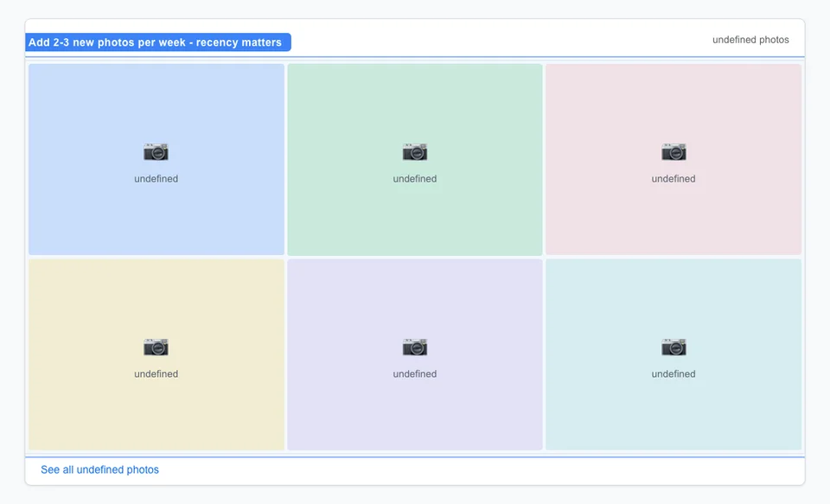Viewport: 830px width, 504px height.
Task: Click the undefined caption under the blue tile
Action: click(x=156, y=179)
